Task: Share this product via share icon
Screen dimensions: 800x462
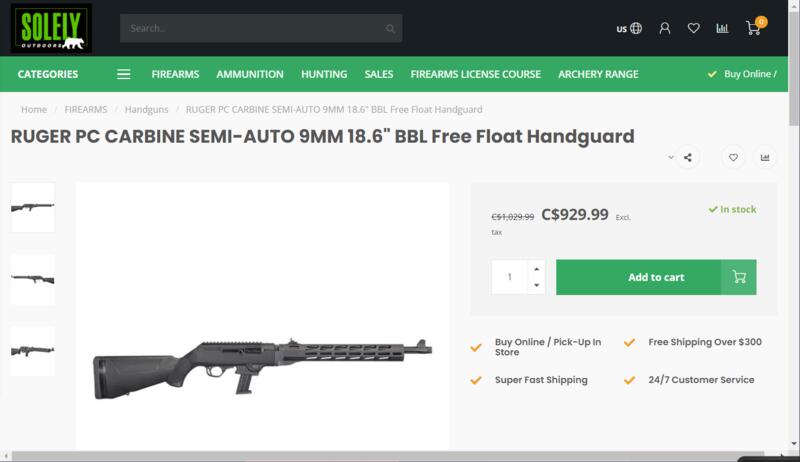Action: point(688,157)
